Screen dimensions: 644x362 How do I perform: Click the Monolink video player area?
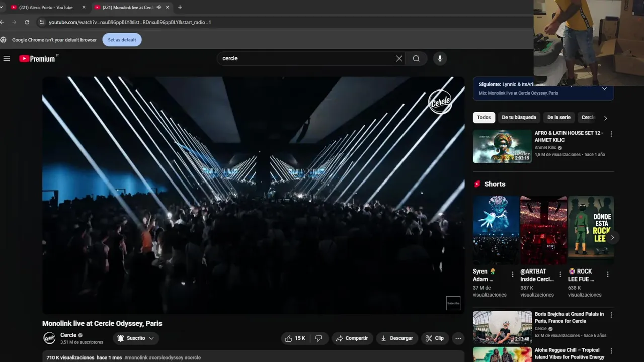pyautogui.click(x=253, y=196)
